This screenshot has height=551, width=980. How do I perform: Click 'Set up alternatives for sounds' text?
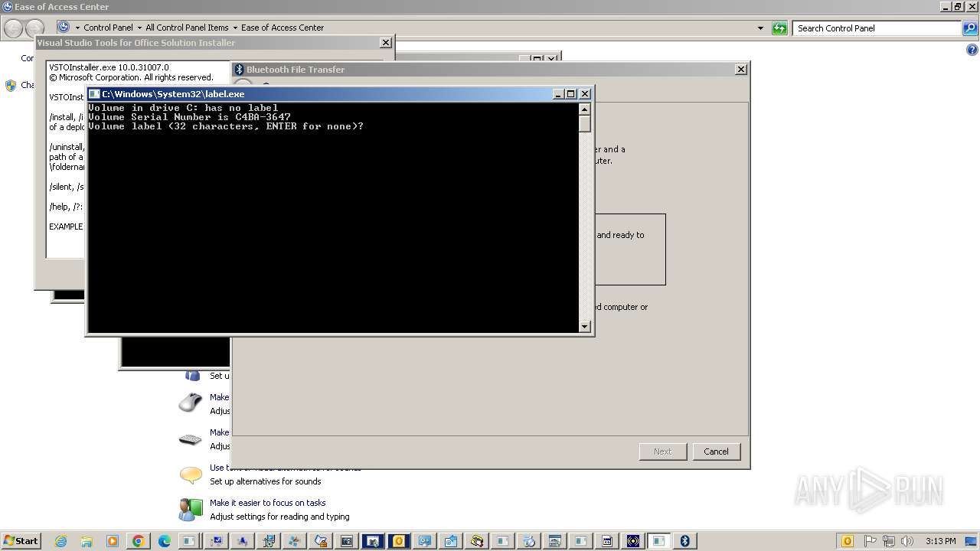(x=266, y=481)
